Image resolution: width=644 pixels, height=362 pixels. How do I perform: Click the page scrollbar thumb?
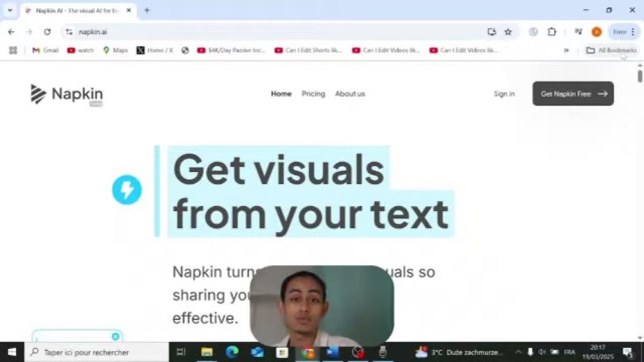coord(640,76)
